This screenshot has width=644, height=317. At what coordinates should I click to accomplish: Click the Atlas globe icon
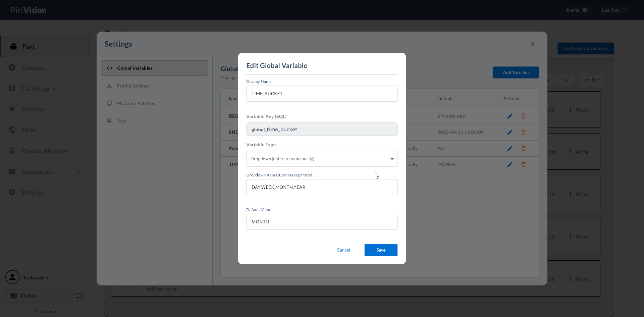point(12,130)
